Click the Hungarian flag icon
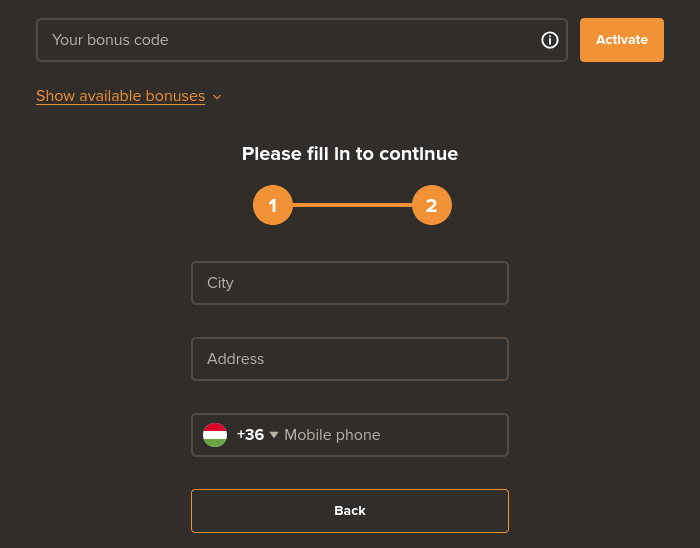The width and height of the screenshot is (700, 548). 215,435
